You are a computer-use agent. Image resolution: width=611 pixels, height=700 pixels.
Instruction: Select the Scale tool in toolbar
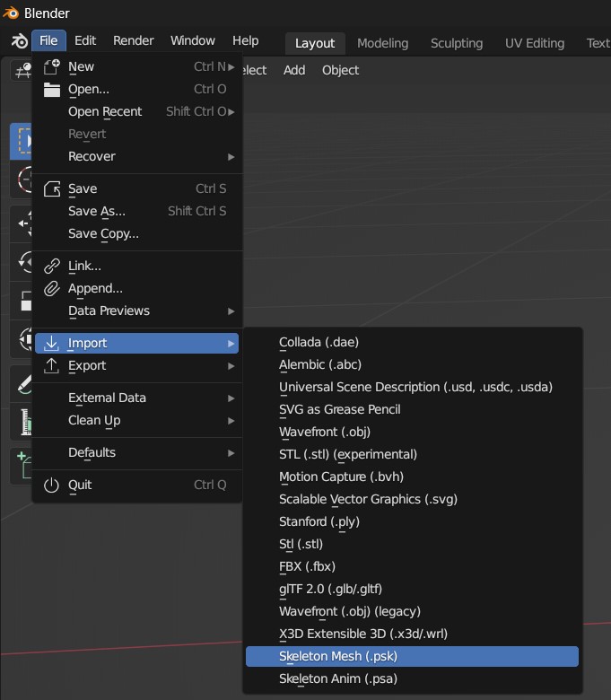coord(21,301)
